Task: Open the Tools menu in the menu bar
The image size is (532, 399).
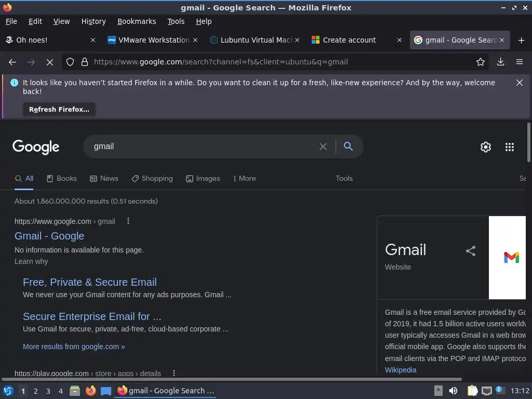Action: [176, 21]
